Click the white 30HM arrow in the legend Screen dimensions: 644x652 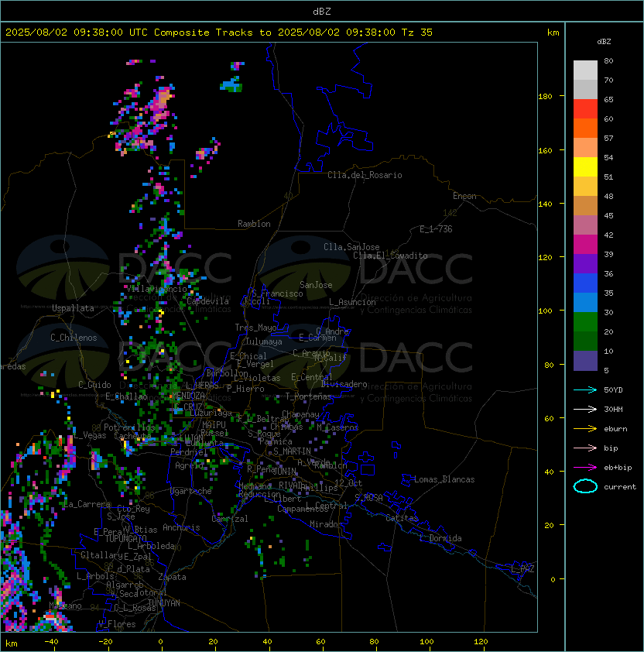point(585,409)
